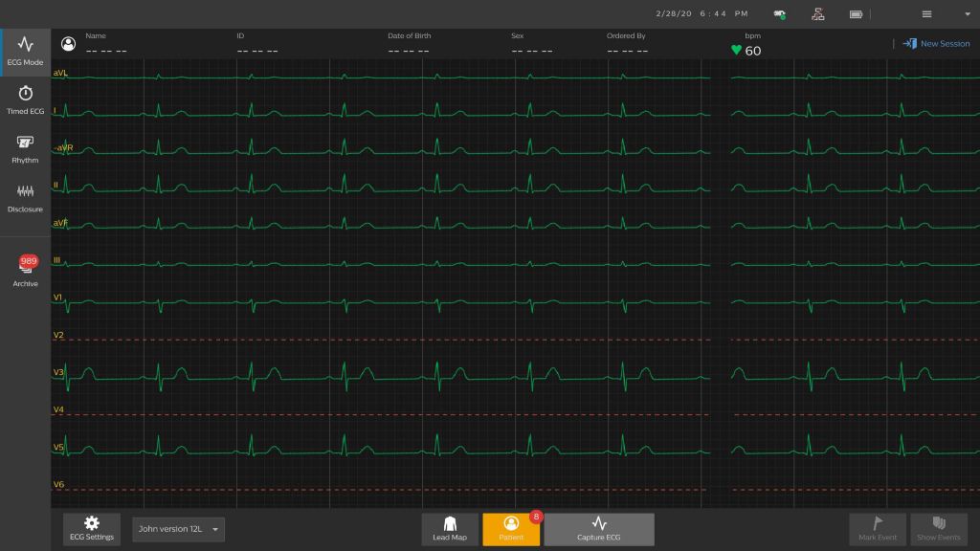Open the Archive with 989 items
The image size is (980, 551).
click(25, 271)
